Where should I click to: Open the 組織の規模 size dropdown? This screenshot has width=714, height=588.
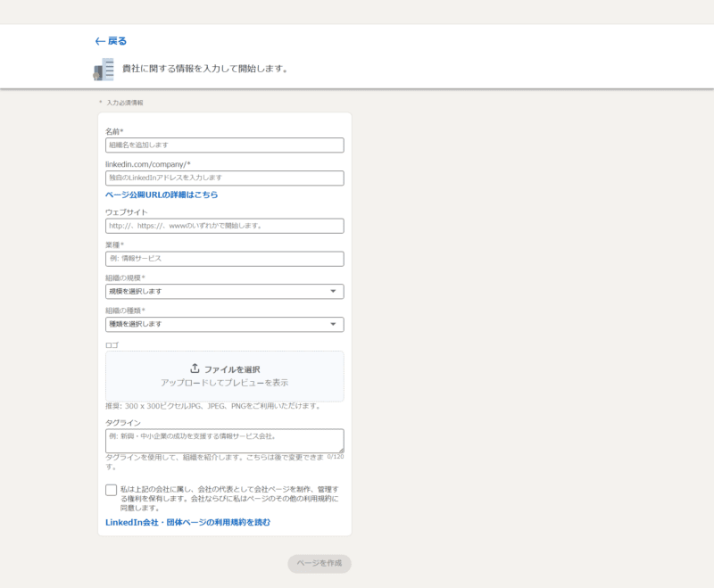(225, 291)
